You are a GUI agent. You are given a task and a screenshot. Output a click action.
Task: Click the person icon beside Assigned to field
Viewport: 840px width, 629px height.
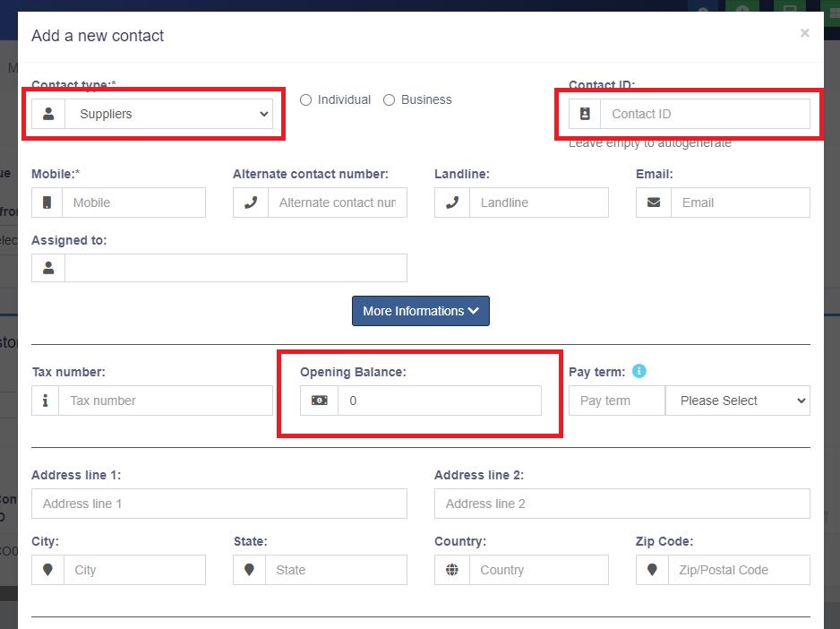(48, 268)
